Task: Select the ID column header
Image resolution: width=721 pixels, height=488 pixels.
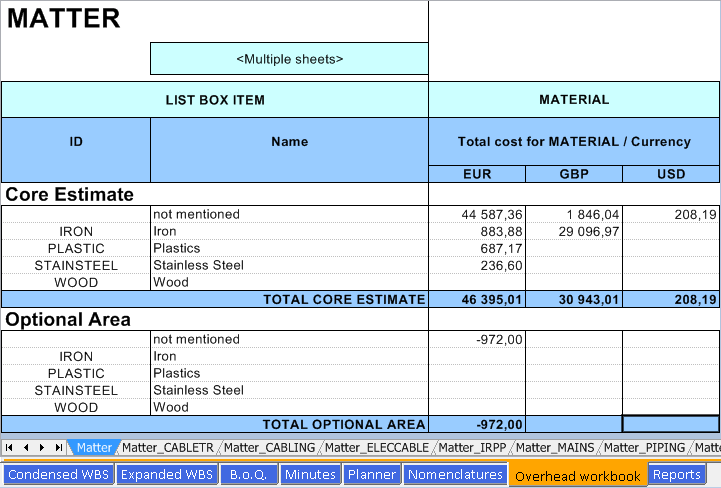Action: [x=76, y=150]
